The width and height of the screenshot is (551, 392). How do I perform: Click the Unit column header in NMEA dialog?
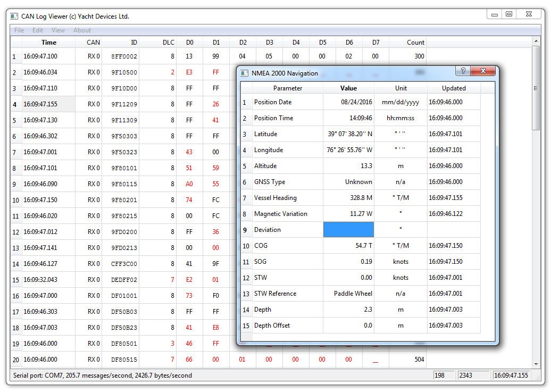point(400,88)
